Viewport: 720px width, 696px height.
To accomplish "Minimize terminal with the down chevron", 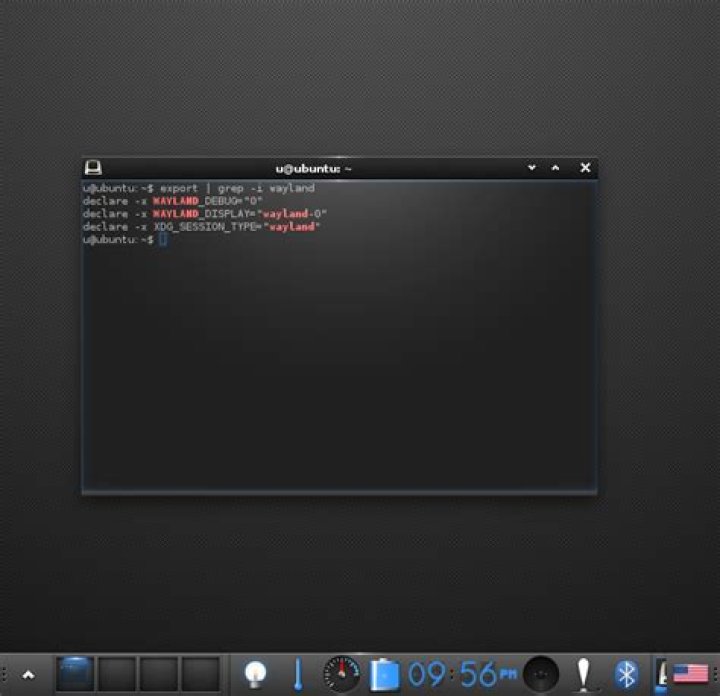I will (532, 168).
